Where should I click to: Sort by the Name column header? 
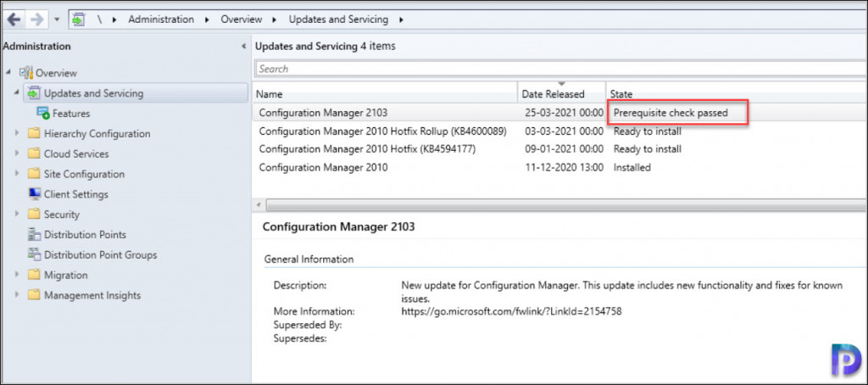pyautogui.click(x=386, y=93)
